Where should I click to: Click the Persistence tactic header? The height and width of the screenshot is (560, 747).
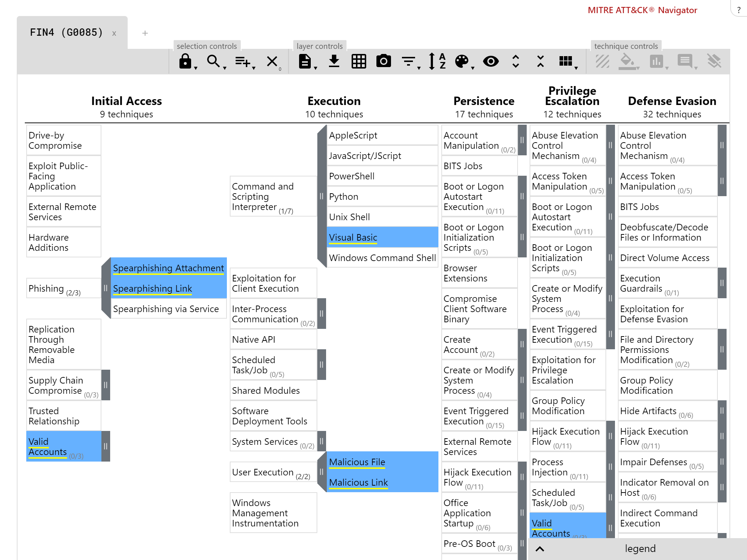pos(484,101)
